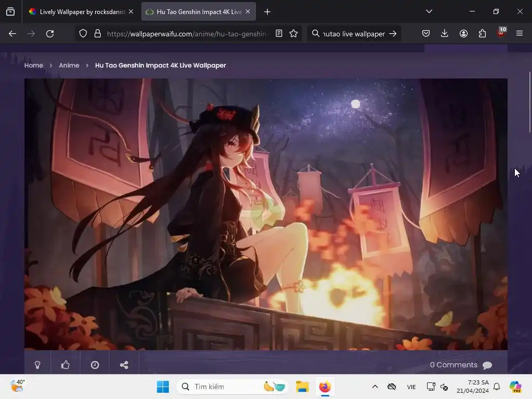
Task: Click the page vertical scrollbar thumb
Action: pos(529,102)
